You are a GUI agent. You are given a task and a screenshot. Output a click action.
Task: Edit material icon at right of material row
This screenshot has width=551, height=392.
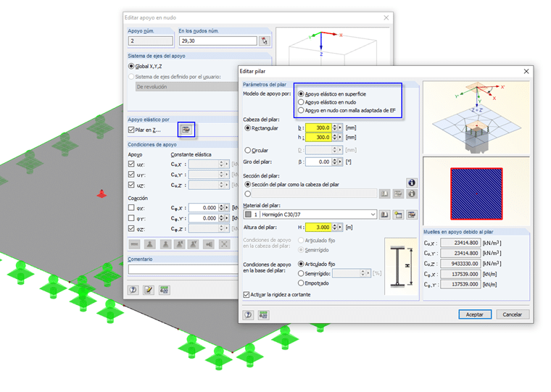[x=412, y=214]
